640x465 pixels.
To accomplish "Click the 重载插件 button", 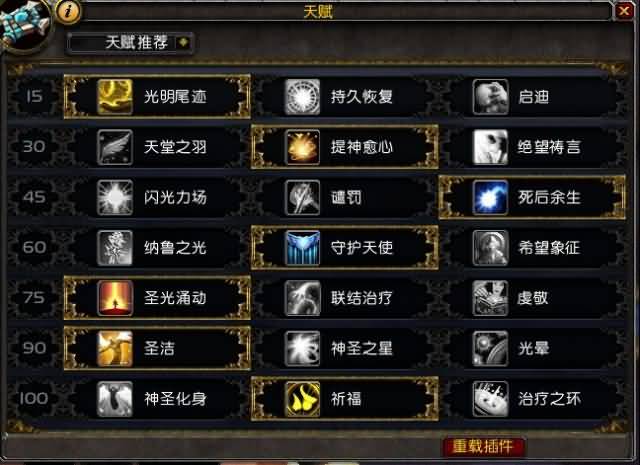I will coord(483,447).
